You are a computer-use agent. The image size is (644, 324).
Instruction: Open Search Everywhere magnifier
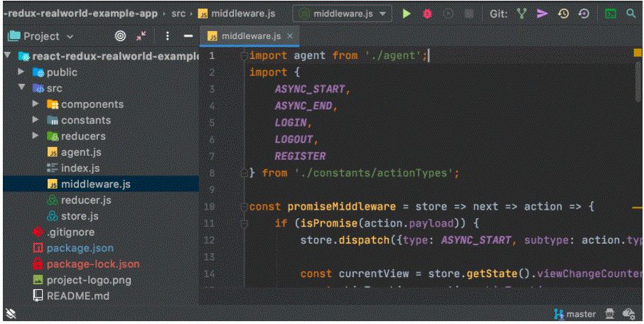tap(631, 13)
